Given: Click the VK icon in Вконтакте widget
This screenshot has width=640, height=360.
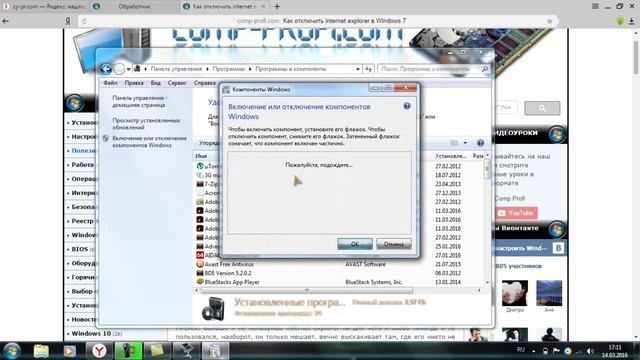Looking at the screenshot, I should pyautogui.click(x=558, y=248).
